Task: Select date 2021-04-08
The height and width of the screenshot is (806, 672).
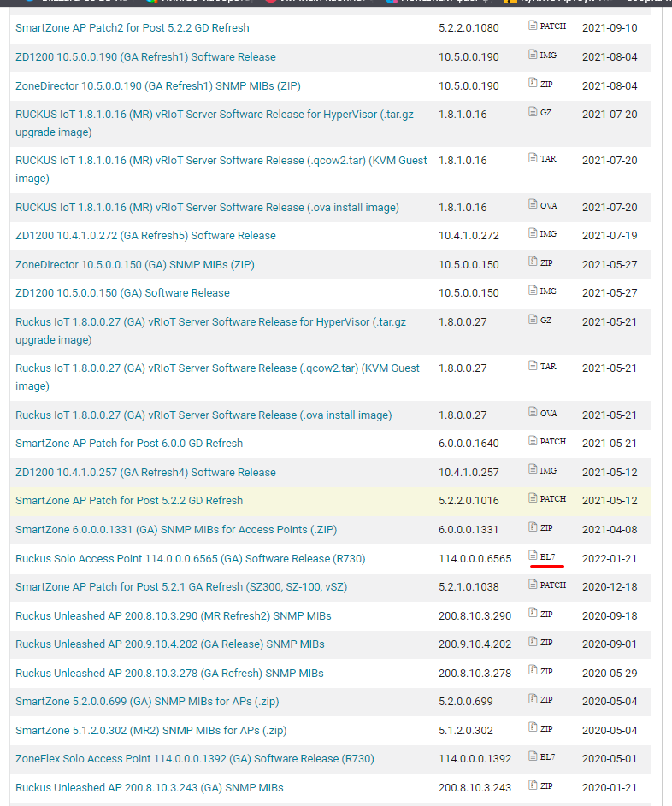Action: point(610,529)
